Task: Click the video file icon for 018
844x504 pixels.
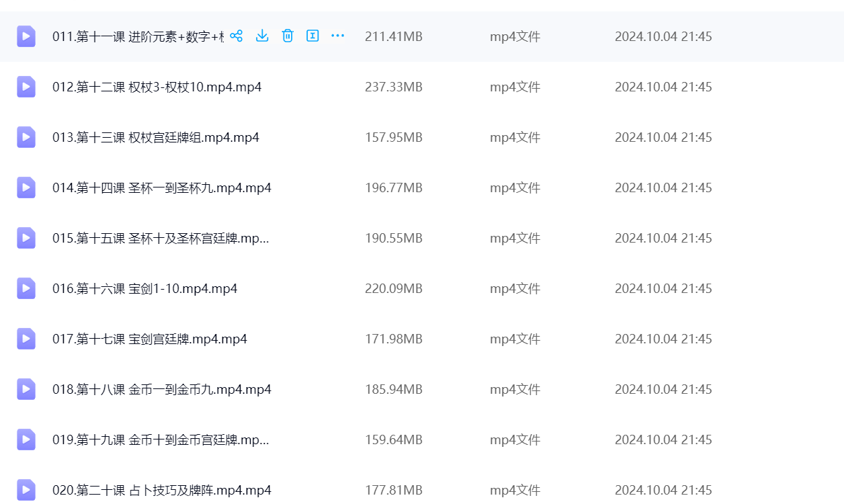Action: [26, 389]
